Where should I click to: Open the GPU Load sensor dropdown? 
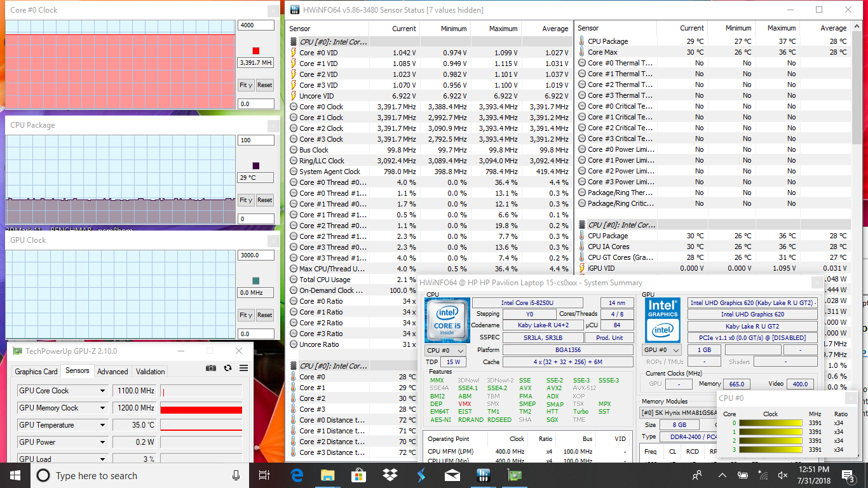pyautogui.click(x=102, y=459)
